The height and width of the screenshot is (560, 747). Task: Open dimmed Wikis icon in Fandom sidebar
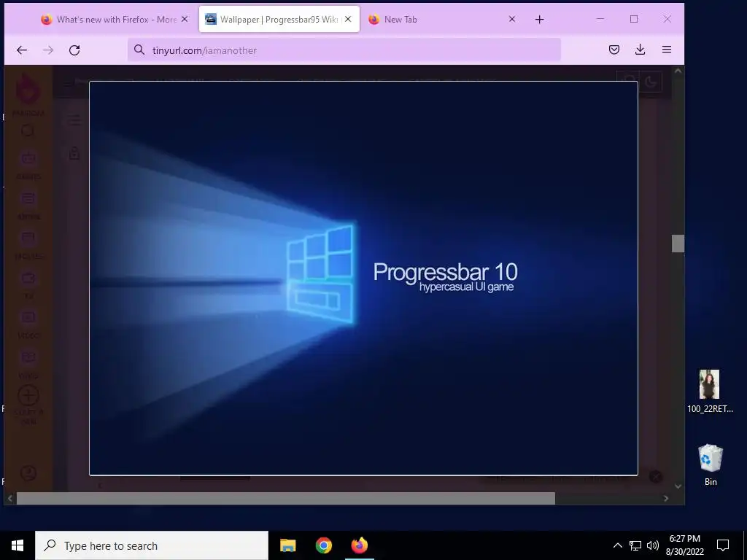click(x=28, y=357)
